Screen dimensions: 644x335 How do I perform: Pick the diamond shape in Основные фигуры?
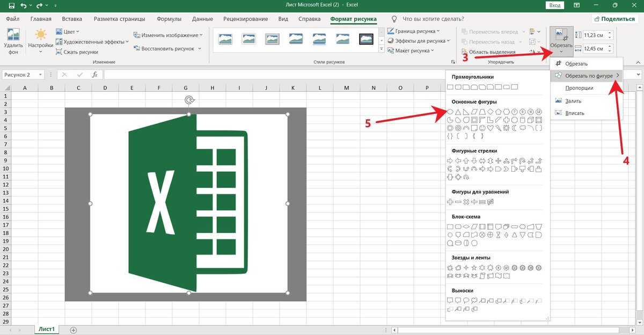coord(490,111)
